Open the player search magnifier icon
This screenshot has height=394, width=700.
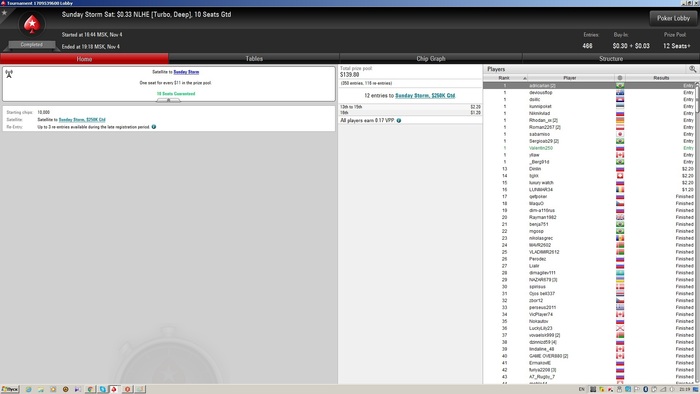pos(692,69)
